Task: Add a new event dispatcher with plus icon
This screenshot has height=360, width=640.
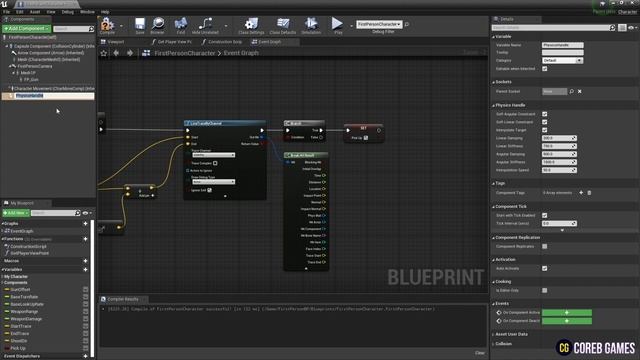Action: 85,356
